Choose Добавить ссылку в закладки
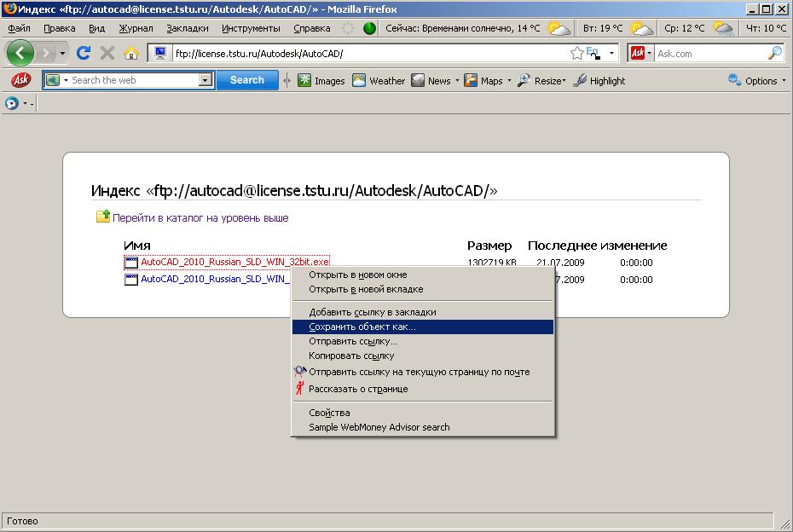 click(423, 312)
